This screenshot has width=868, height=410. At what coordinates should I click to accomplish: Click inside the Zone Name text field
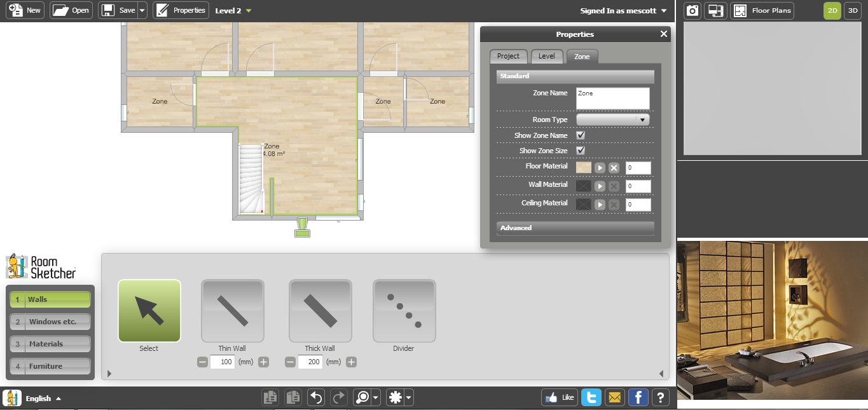(x=612, y=97)
